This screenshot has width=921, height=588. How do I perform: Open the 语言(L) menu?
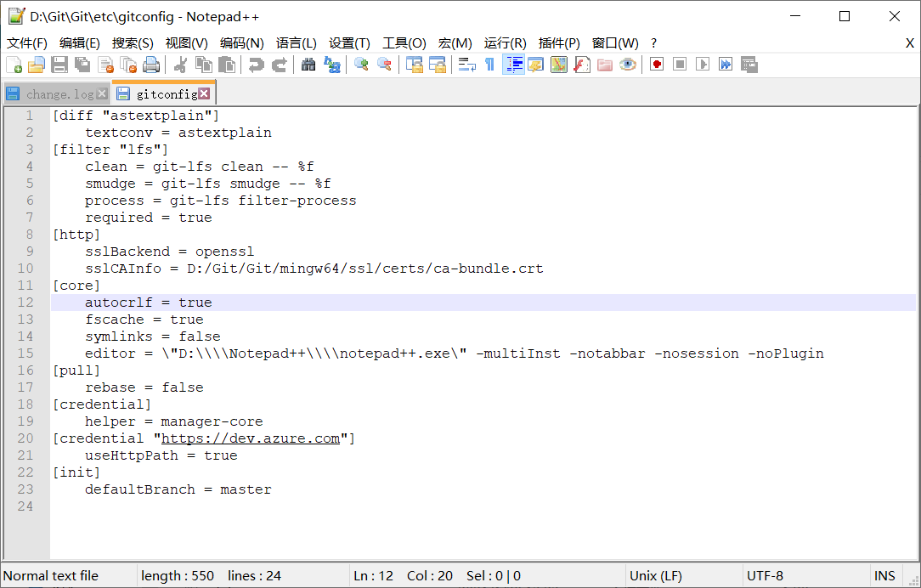pos(296,42)
